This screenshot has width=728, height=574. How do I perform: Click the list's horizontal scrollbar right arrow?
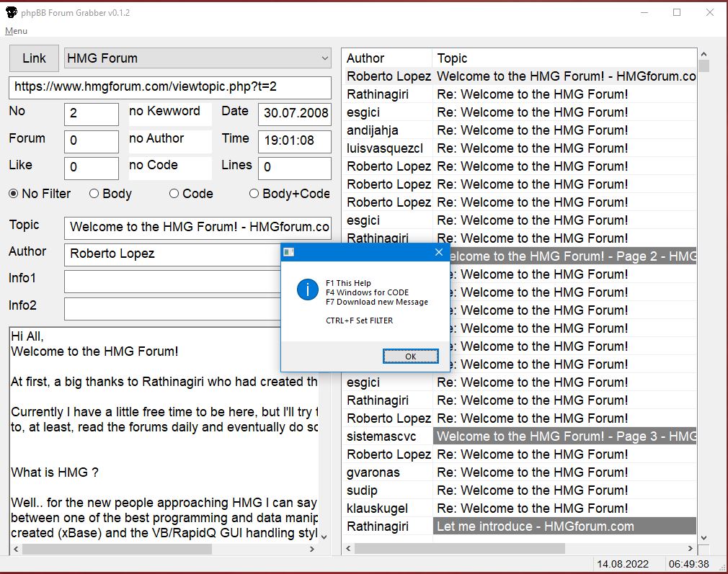click(x=691, y=549)
